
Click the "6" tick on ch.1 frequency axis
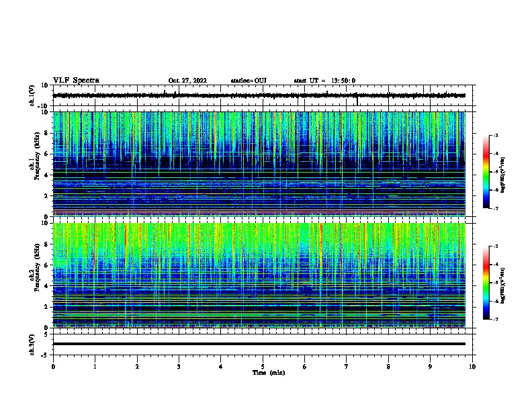click(x=46, y=154)
